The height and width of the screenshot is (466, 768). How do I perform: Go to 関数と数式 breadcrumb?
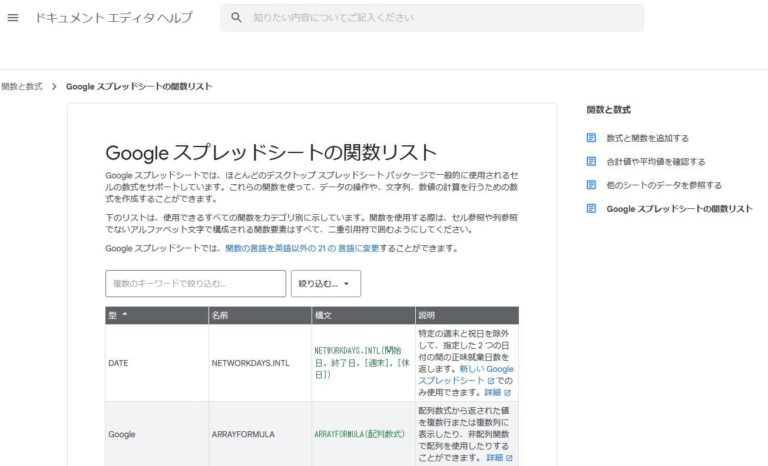(21, 87)
